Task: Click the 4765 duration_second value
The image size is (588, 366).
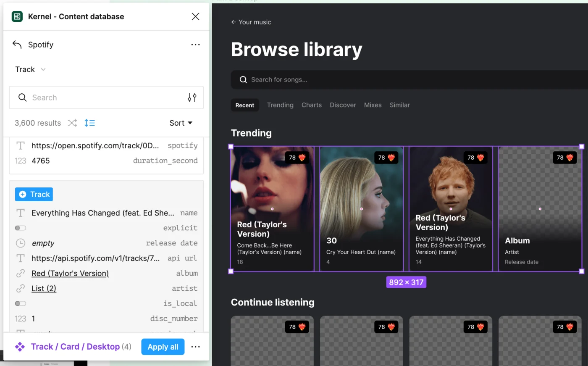Action: pos(41,161)
